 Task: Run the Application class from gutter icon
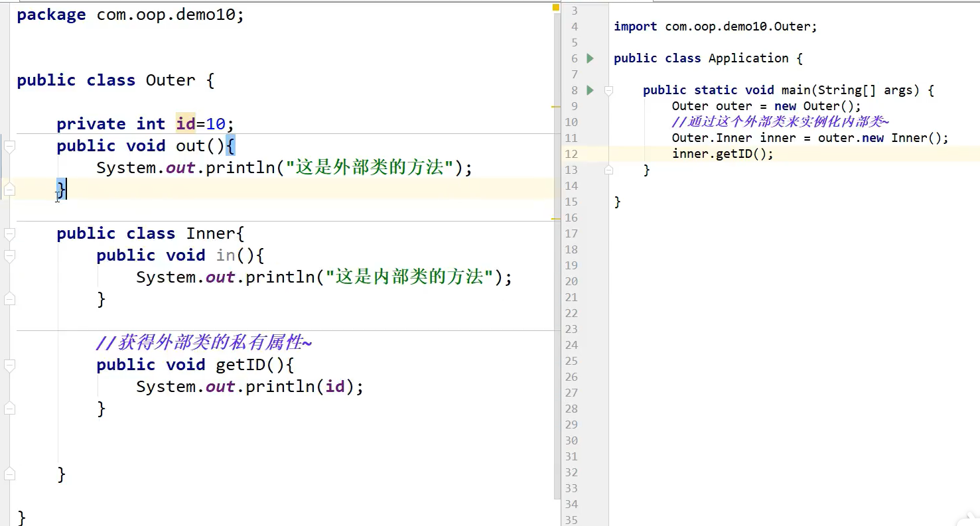[591, 58]
